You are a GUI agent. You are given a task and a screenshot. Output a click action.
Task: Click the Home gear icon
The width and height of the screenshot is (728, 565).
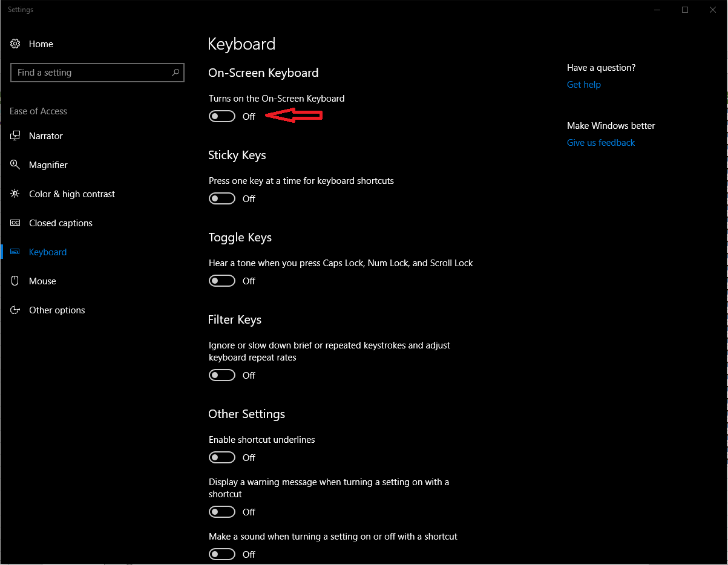coord(16,44)
